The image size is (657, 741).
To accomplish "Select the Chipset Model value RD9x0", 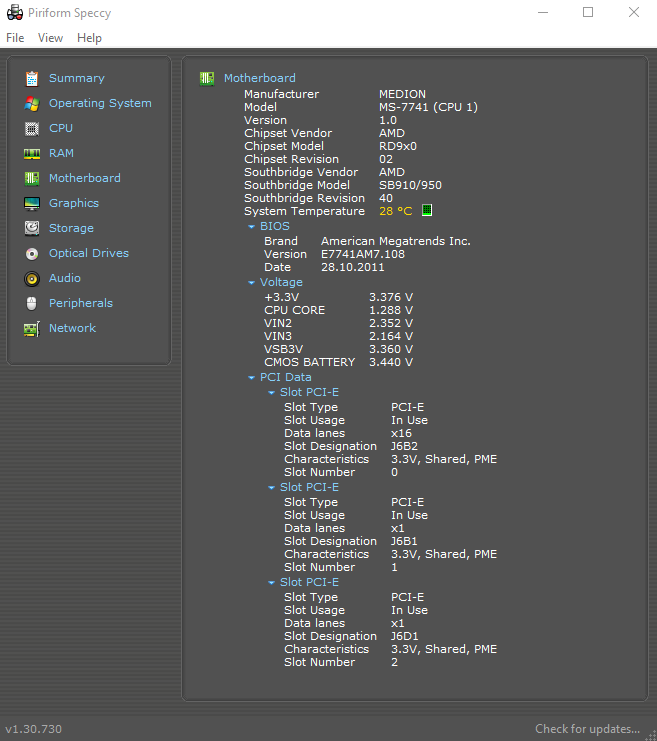I will point(398,146).
